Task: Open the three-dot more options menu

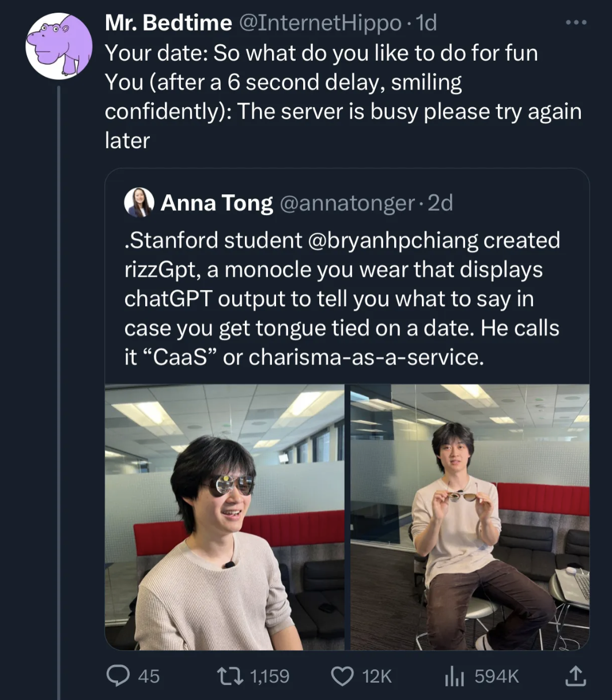Action: [x=576, y=23]
